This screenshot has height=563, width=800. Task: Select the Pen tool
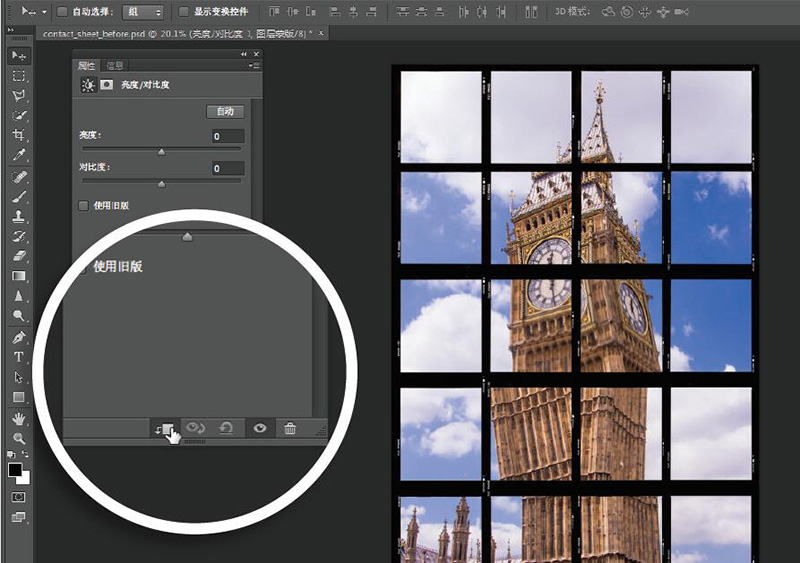click(x=19, y=337)
